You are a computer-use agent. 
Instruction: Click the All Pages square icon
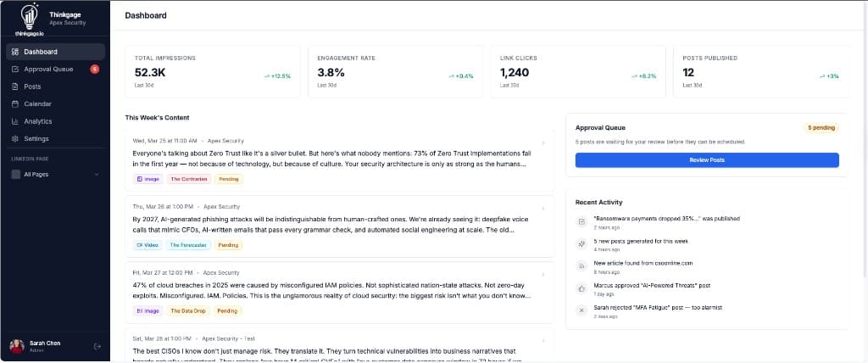[15, 174]
